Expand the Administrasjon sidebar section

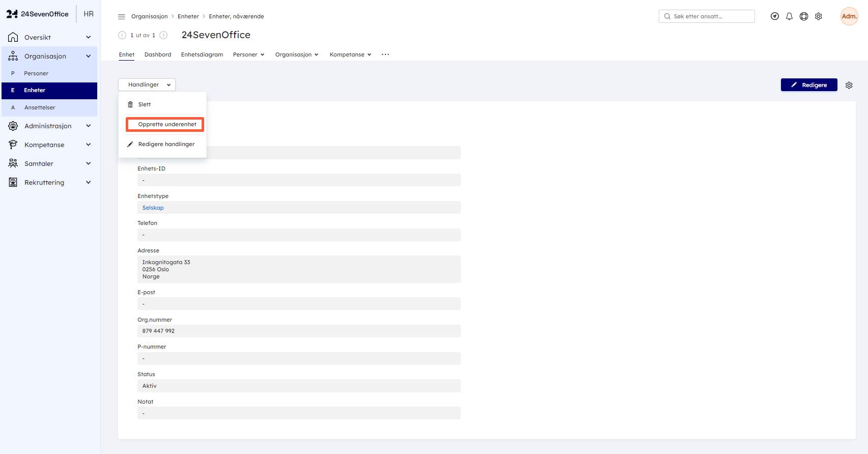89,126
